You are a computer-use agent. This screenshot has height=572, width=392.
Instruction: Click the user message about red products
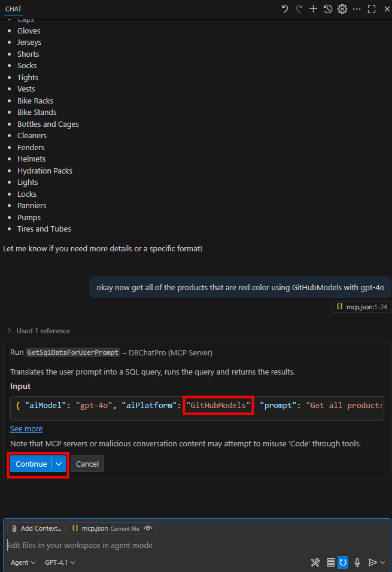click(240, 288)
